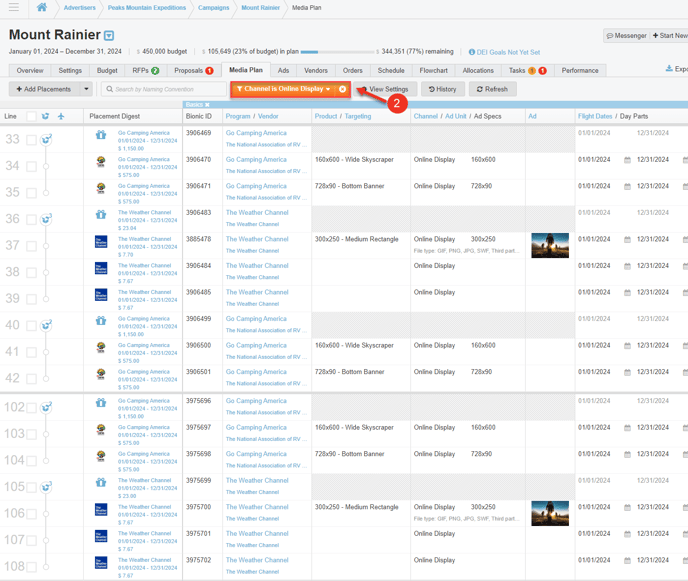
Task: Click Weather Channel logo for placement 3885478
Action: pyautogui.click(x=101, y=242)
